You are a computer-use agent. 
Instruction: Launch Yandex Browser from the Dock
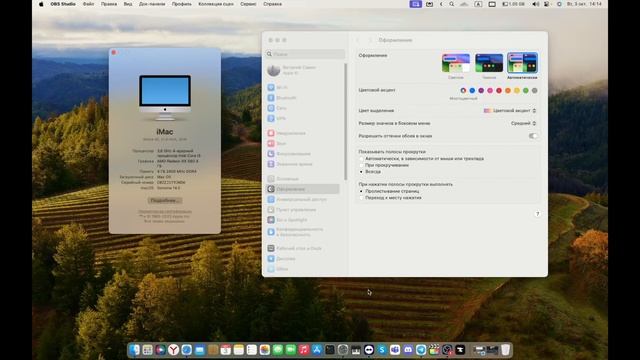pyautogui.click(x=173, y=350)
